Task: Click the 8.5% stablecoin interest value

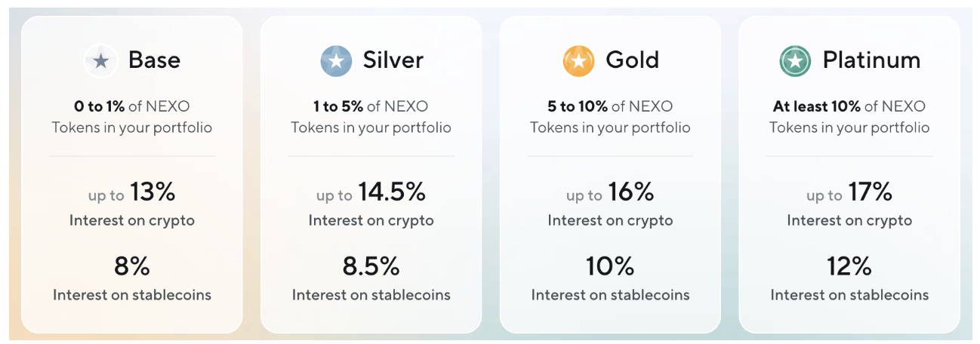Action: pos(371,266)
